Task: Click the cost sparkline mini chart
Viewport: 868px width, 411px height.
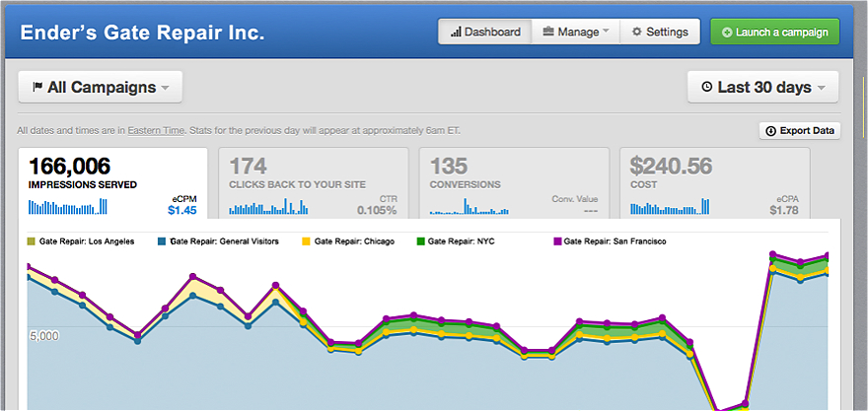Action: pyautogui.click(x=670, y=207)
